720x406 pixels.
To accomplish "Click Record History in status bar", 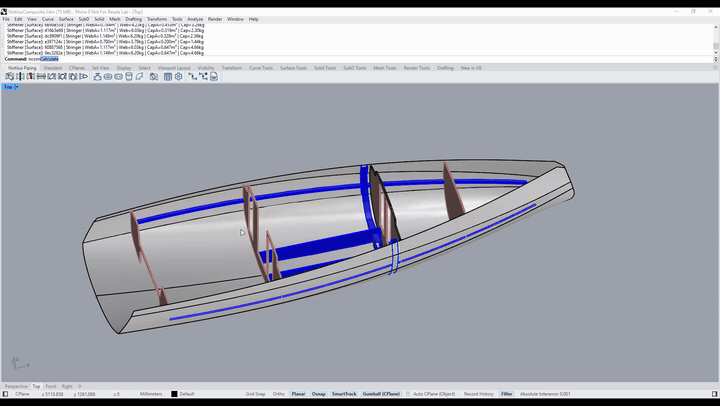I will [x=478, y=394].
